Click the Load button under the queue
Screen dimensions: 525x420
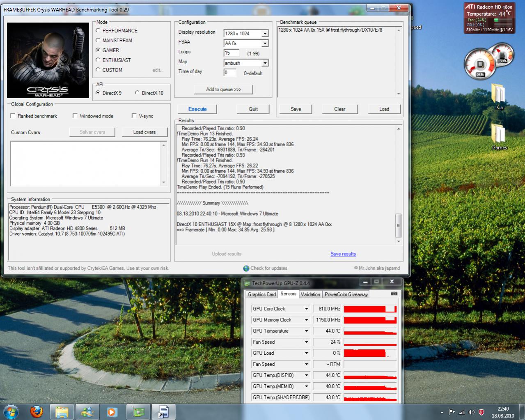(x=384, y=109)
